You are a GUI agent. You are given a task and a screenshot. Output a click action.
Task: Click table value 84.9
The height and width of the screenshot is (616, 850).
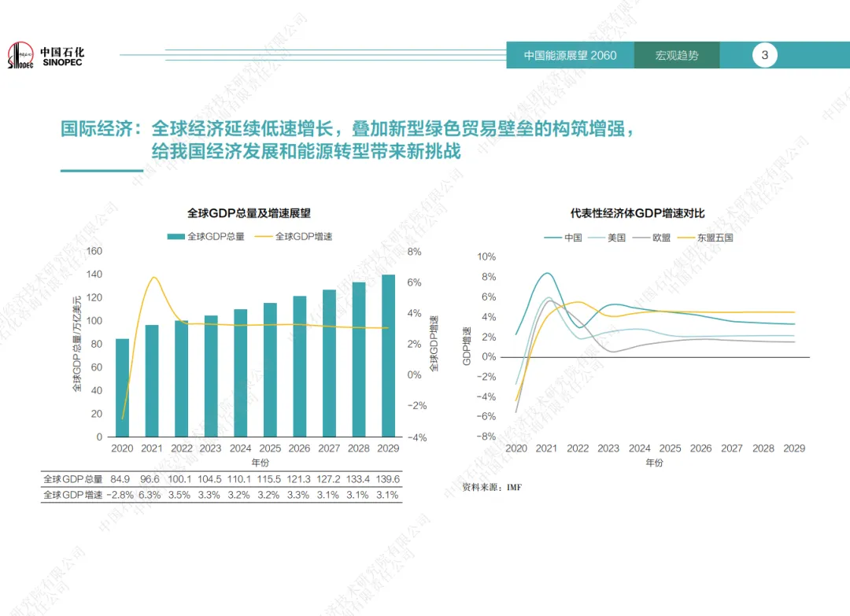120,479
